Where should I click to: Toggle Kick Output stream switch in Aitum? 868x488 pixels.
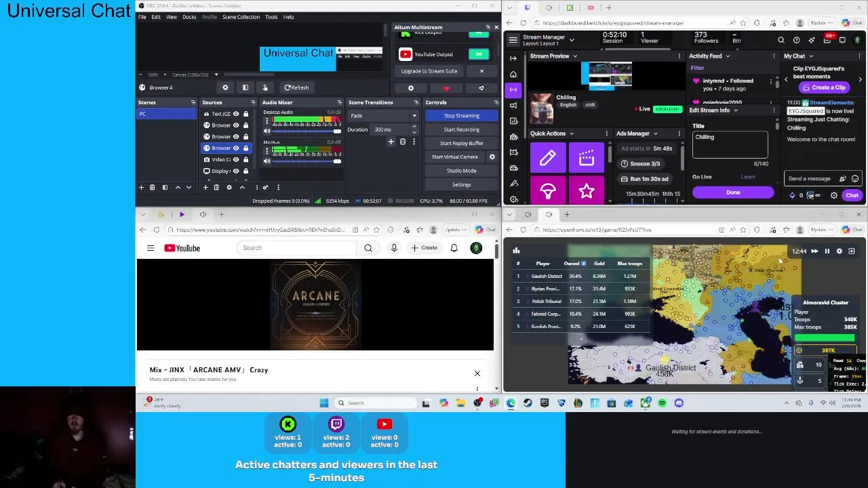479,34
